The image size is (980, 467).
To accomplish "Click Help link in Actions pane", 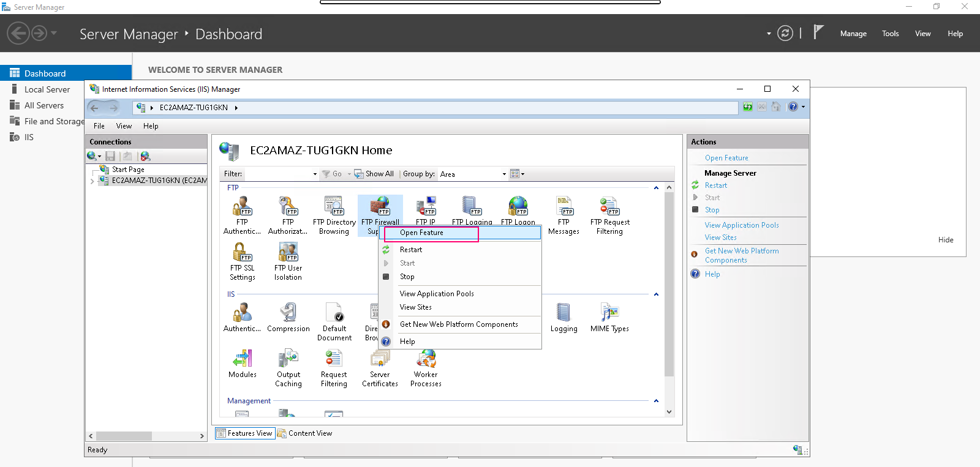I will [x=712, y=274].
